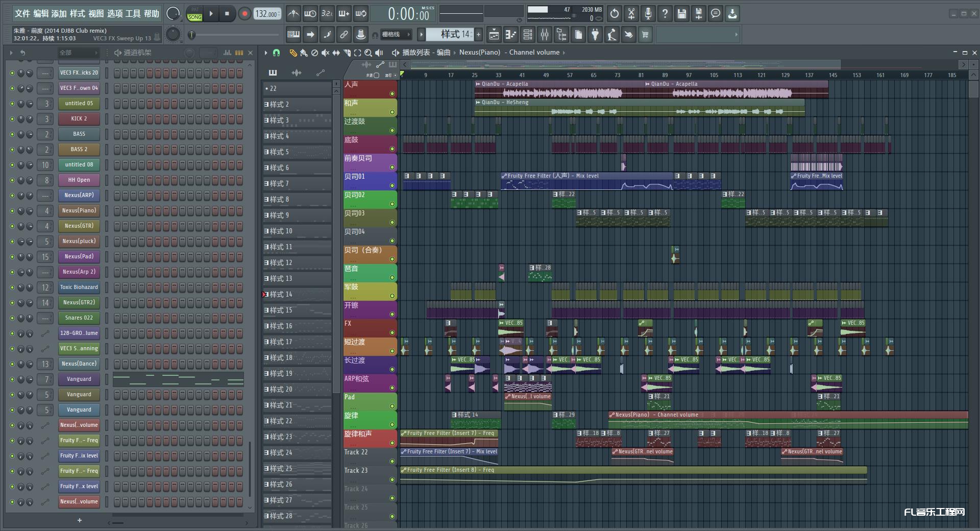This screenshot has width=980, height=531.
Task: Toggle loop recording icon
Action: 361,14
